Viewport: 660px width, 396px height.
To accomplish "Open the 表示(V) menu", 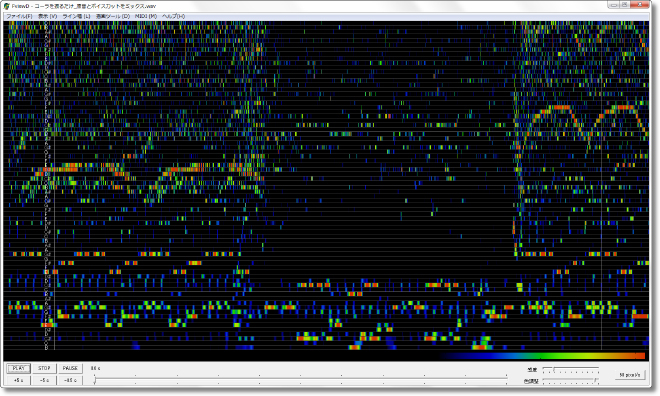I will tap(47, 16).
